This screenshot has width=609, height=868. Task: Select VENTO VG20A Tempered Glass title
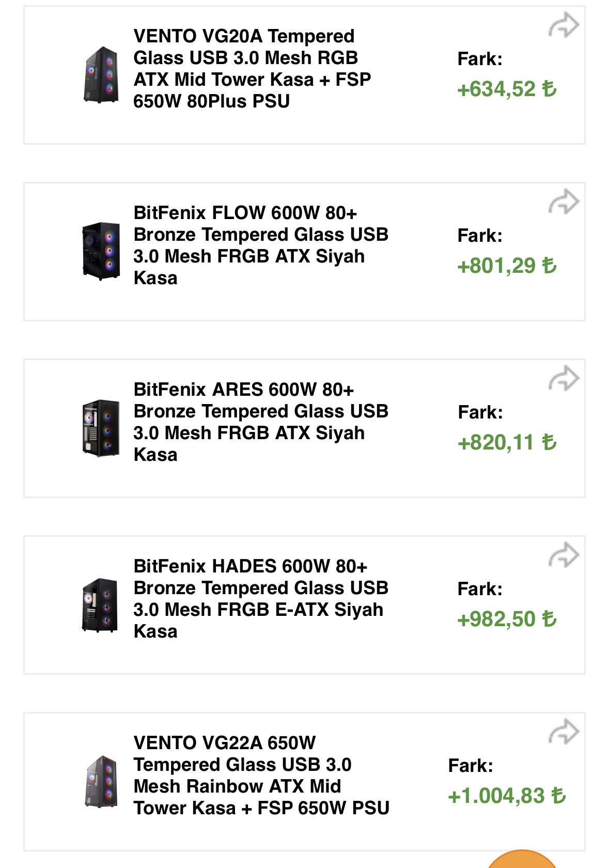coord(252,69)
